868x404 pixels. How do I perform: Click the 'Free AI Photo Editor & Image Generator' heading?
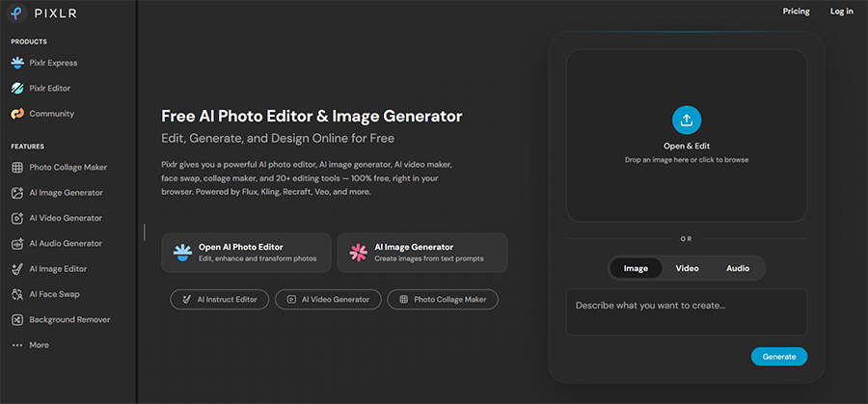pos(312,117)
